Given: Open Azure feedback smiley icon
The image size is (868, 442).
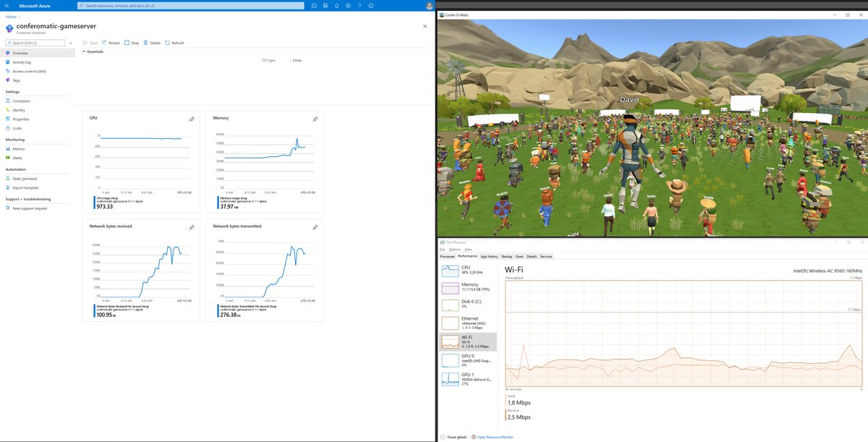Looking at the screenshot, I should tap(370, 5).
